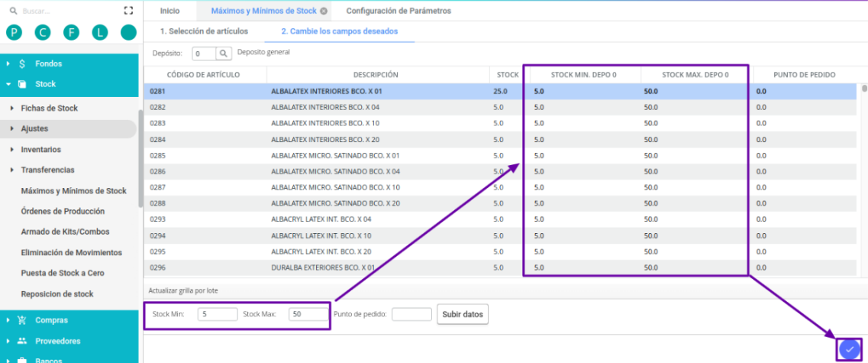This screenshot has width=868, height=363.
Task: Expand the Fondos menu section
Action: click(x=8, y=63)
